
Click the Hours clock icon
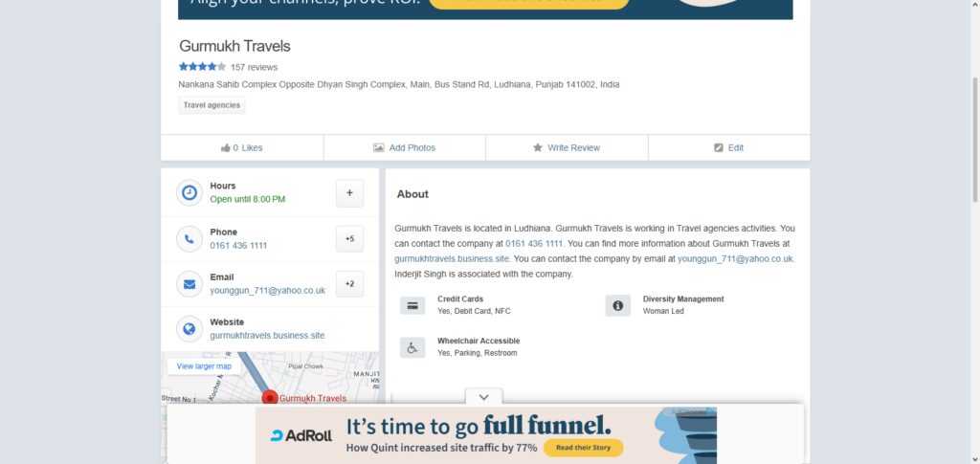tap(189, 193)
